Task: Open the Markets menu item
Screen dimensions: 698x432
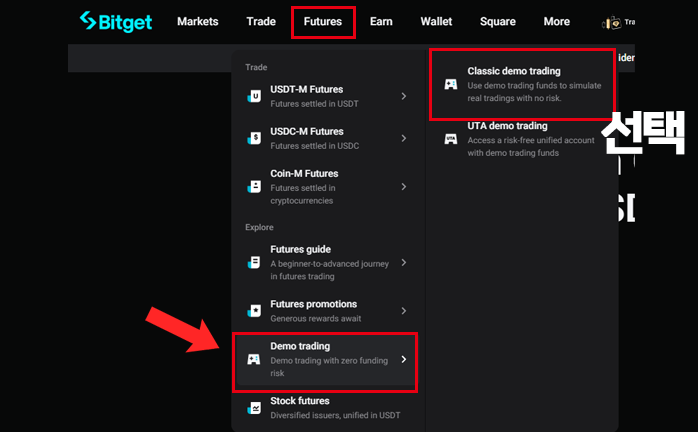Action: coord(198,22)
